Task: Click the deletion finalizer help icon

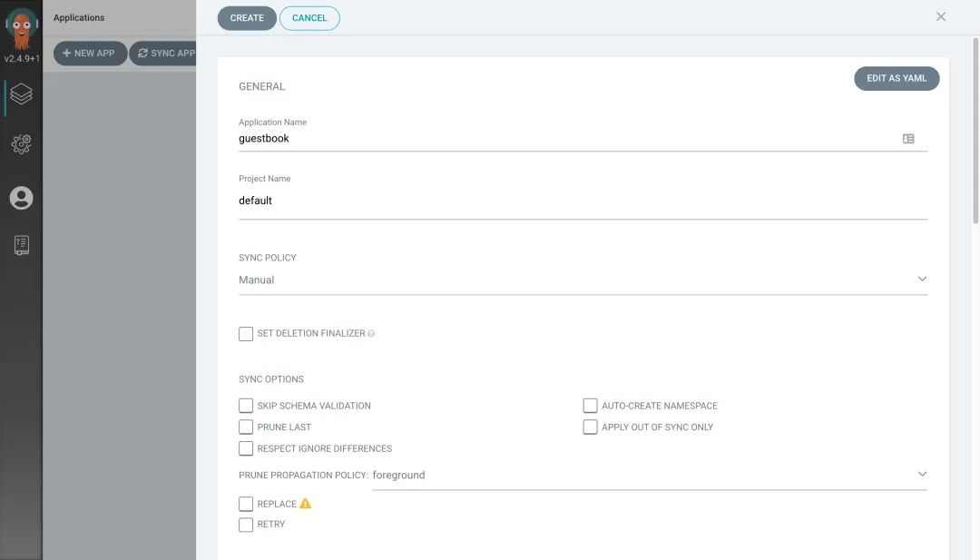Action: click(x=371, y=334)
